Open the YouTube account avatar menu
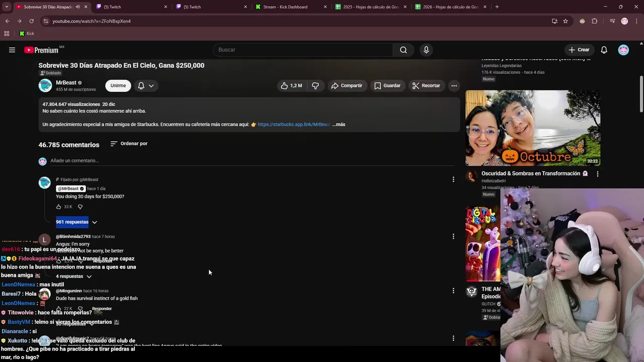644x362 pixels. tap(623, 50)
